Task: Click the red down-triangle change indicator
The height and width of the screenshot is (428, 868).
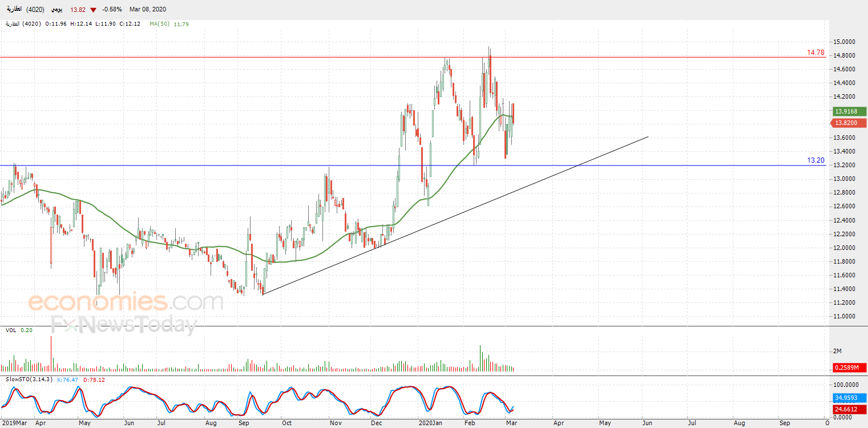Action: (x=94, y=10)
